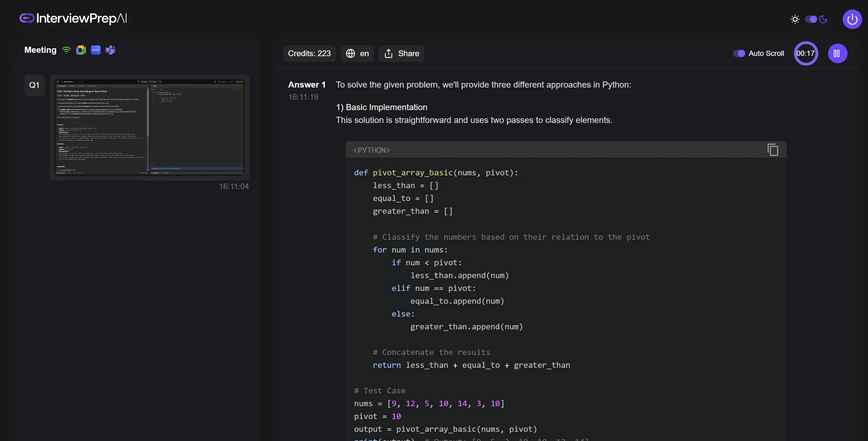
Task: Select the moon icon for dark mode
Action: 824,19
